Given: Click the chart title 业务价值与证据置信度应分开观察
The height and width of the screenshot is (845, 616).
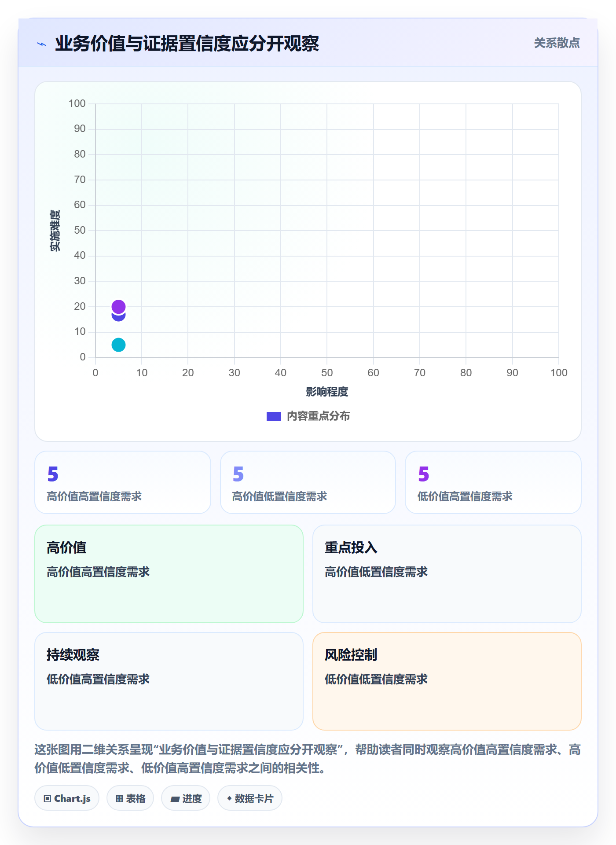Looking at the screenshot, I should coord(187,44).
